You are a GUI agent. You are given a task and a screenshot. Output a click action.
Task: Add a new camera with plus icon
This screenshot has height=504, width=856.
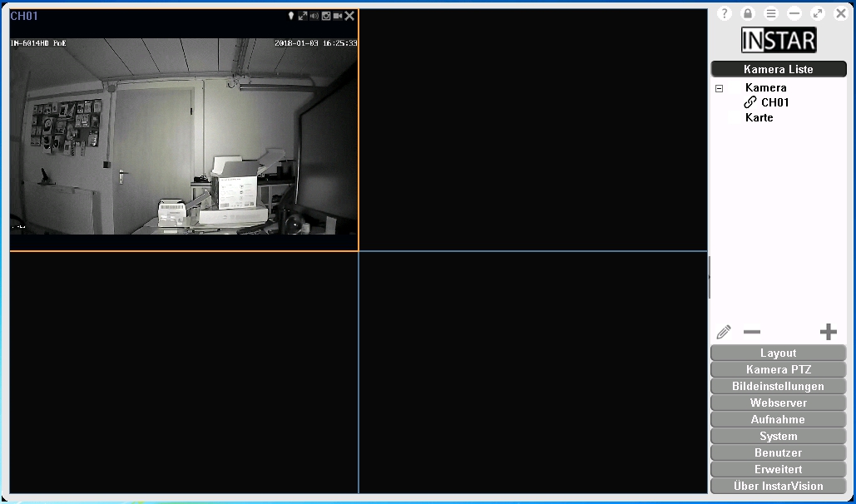pyautogui.click(x=828, y=332)
